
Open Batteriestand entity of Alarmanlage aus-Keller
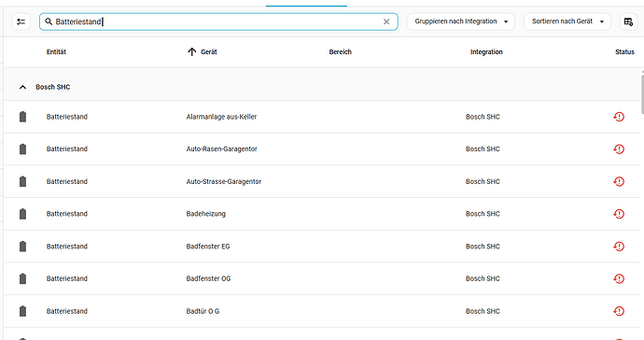coord(67,117)
